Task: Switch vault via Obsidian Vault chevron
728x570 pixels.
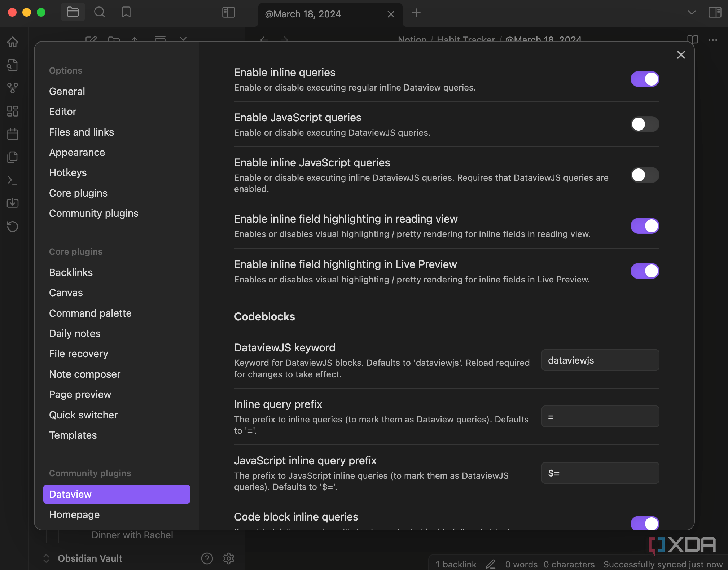Action: (46, 558)
